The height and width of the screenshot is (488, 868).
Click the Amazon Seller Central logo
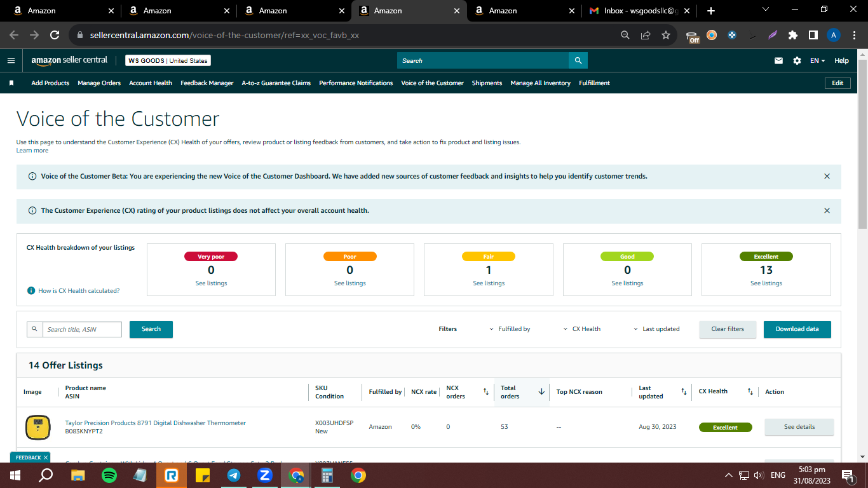tap(69, 60)
